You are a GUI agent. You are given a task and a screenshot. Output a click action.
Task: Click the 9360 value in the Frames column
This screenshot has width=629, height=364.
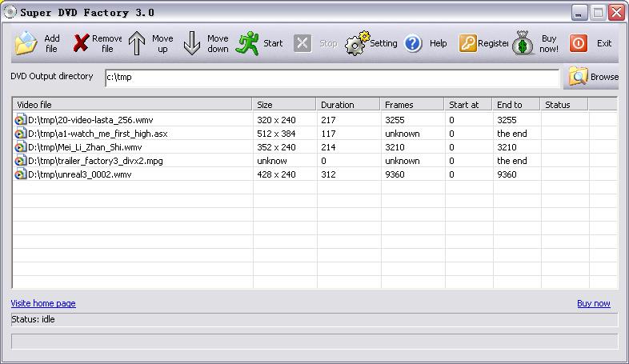395,174
